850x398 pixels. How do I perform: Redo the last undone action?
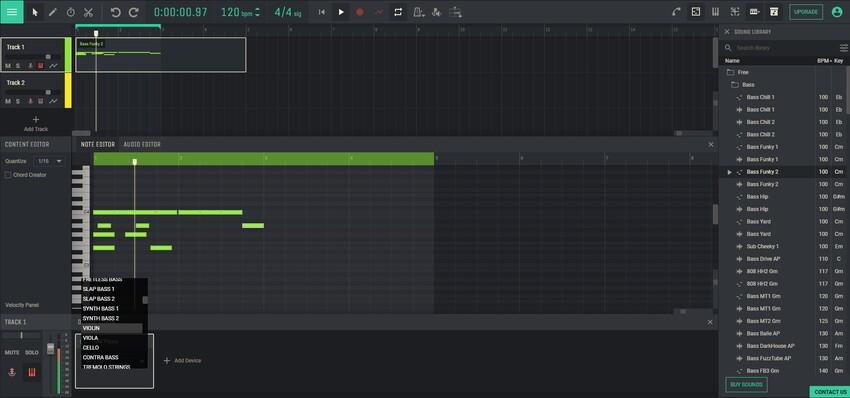[133, 12]
